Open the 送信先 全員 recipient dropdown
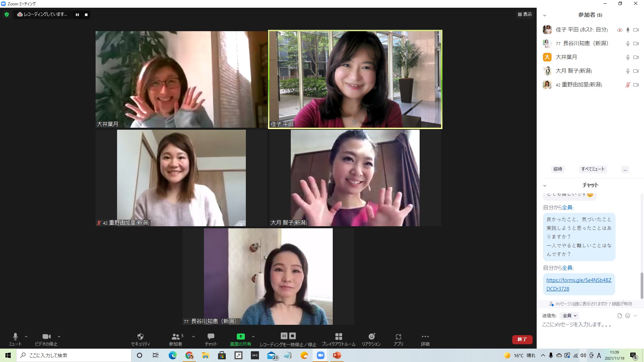644x362 pixels. coord(570,315)
